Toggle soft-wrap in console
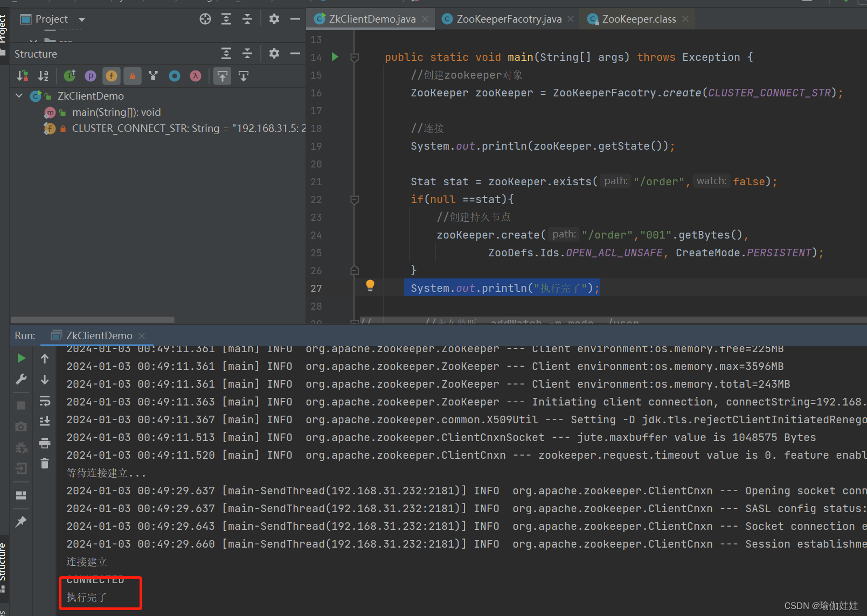The image size is (867, 616). (x=45, y=401)
